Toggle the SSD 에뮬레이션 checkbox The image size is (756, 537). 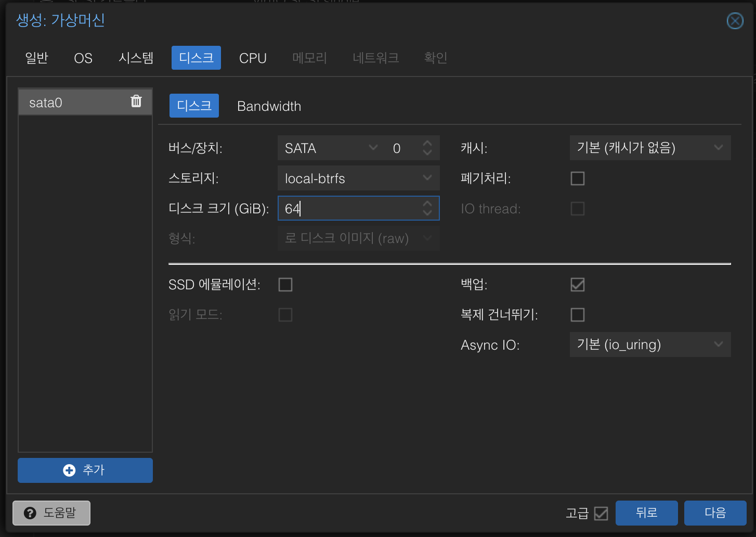(285, 285)
